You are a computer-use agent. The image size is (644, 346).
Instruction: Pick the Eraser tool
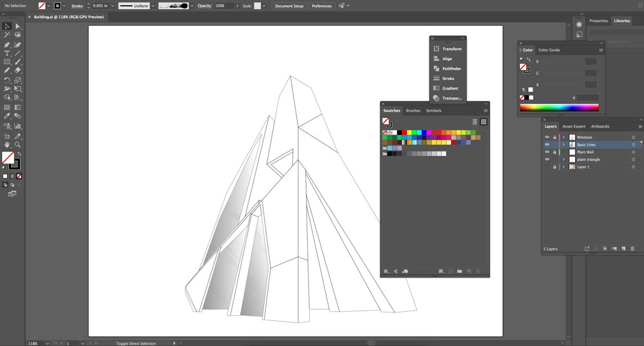pyautogui.click(x=17, y=71)
